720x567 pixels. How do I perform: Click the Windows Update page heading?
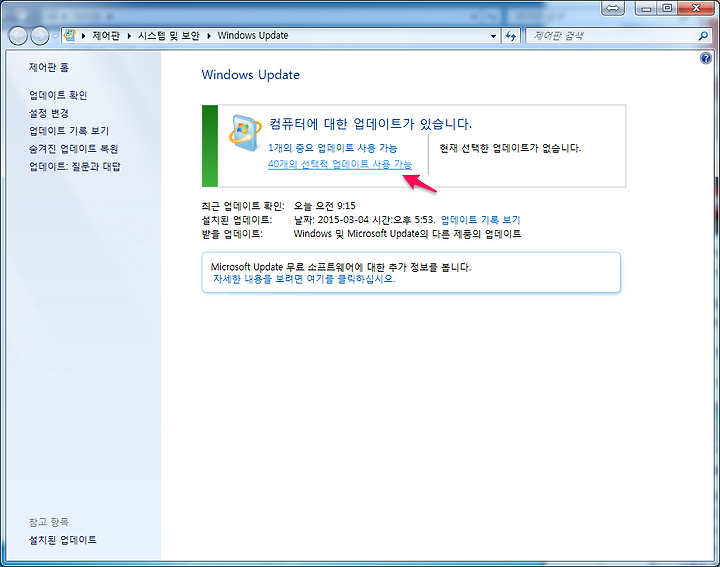point(251,75)
